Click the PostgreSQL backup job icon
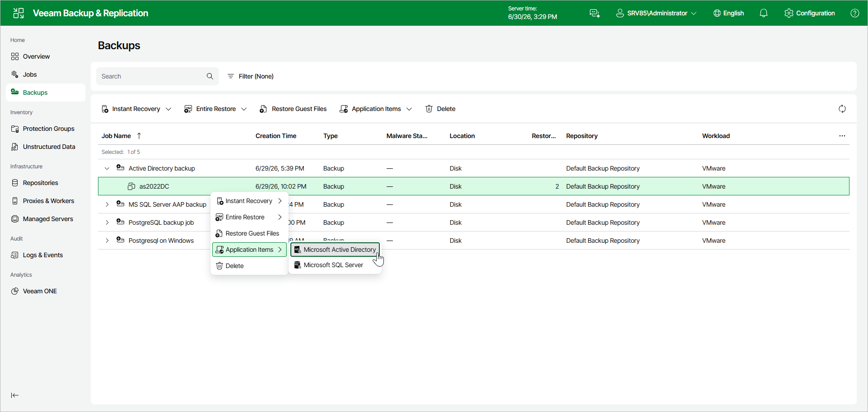The height and width of the screenshot is (412, 868). point(120,222)
